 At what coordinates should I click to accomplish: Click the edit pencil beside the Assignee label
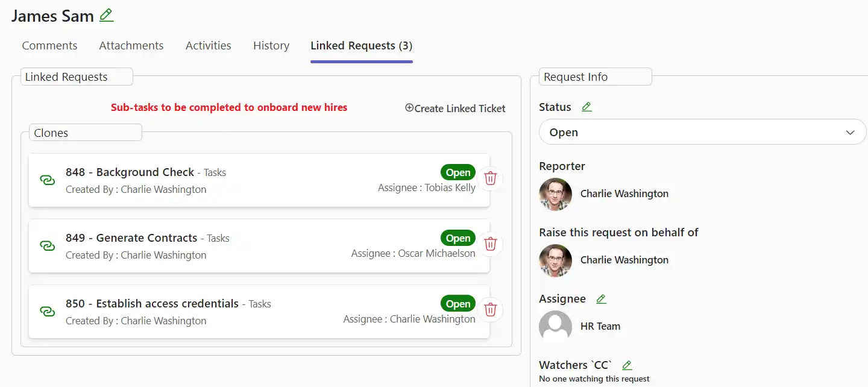tap(601, 299)
